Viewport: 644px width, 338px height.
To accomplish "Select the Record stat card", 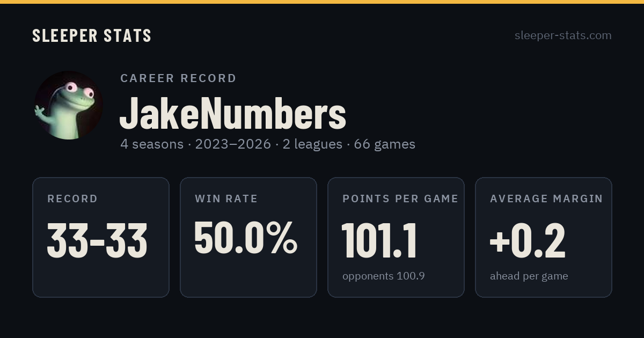I will pyautogui.click(x=101, y=237).
